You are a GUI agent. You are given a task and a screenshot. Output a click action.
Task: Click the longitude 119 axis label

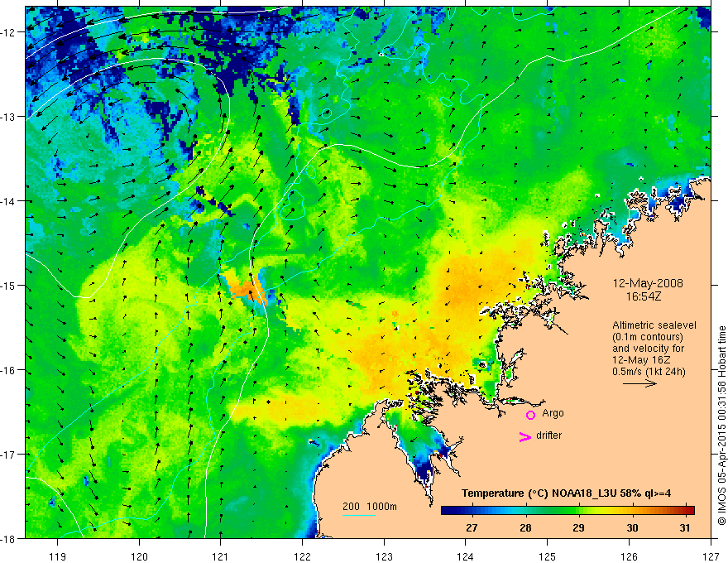[57, 556]
